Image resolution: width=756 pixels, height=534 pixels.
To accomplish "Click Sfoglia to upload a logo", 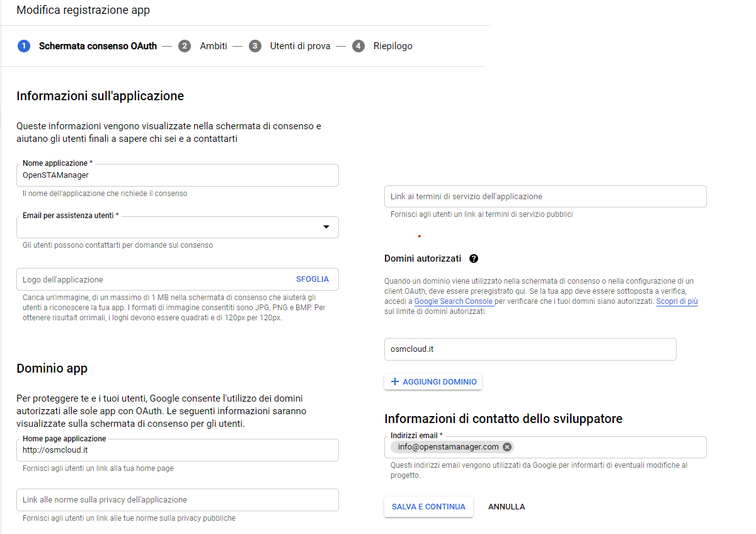I will click(312, 279).
